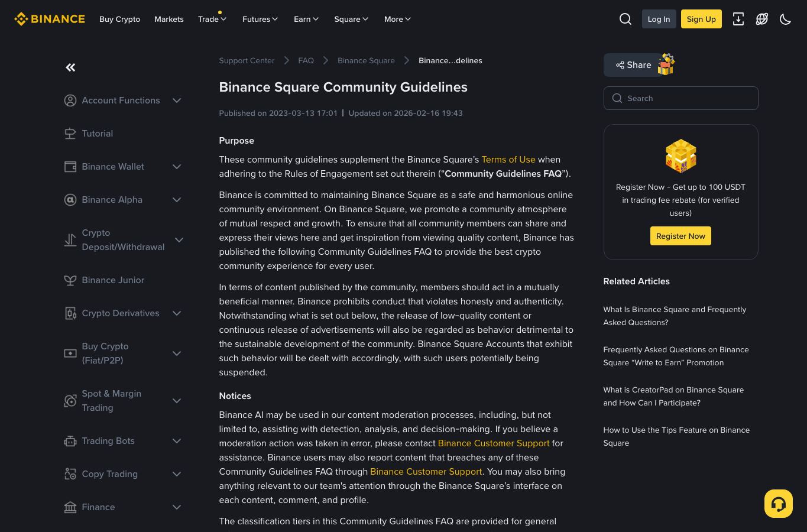The width and height of the screenshot is (807, 532).
Task: Expand Crypto Derivatives chevron
Action: 177,313
